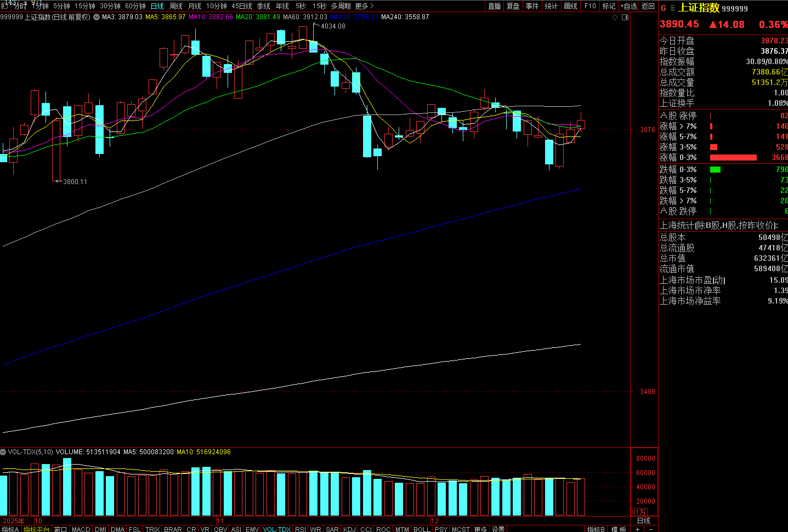
Task: Select the RSI indicator
Action: tap(301, 529)
